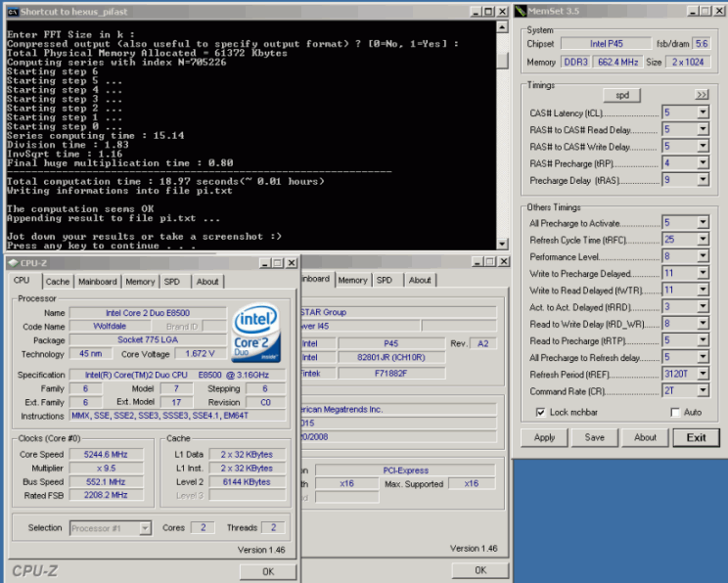Click the CPU-Z title bar icon
This screenshot has width=728, height=583.
click(x=13, y=263)
